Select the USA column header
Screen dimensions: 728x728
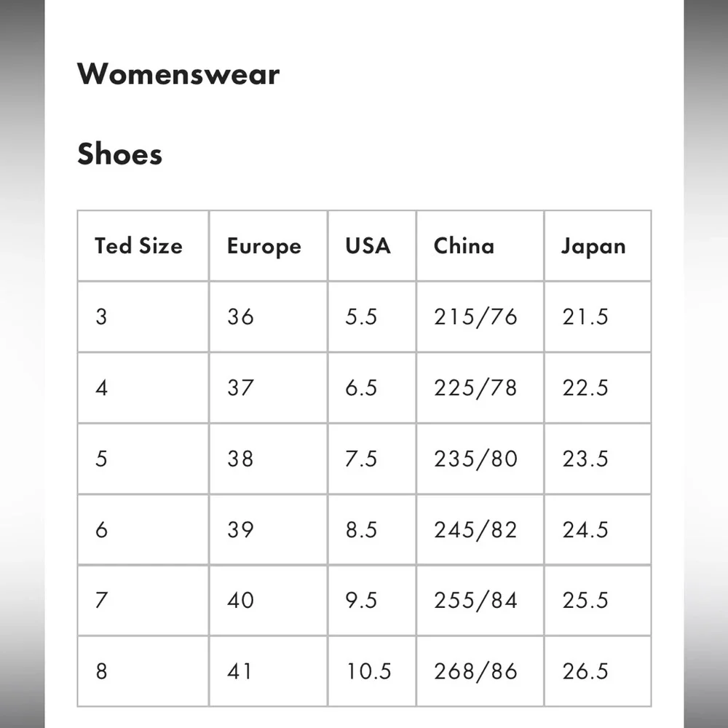372,245
